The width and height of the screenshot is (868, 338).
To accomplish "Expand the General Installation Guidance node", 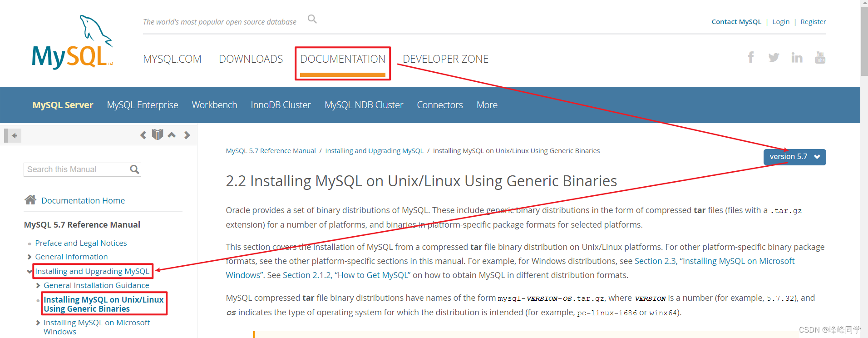I will tap(38, 286).
